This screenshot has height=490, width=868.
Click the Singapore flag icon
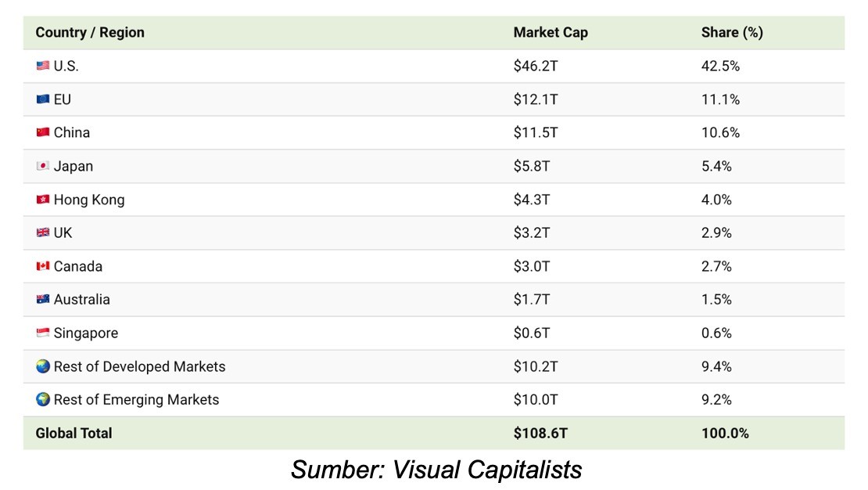pos(43,333)
